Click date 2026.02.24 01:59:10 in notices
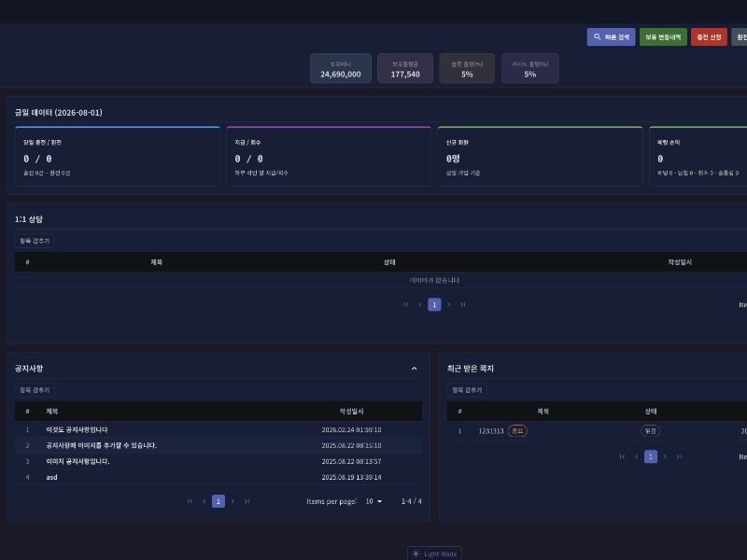This screenshot has width=747, height=560. point(351,430)
